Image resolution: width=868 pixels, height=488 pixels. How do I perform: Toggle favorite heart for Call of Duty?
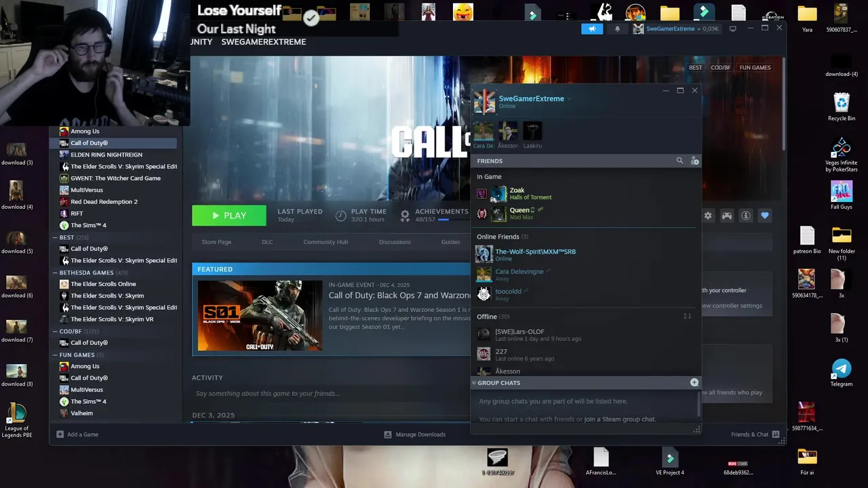[765, 216]
